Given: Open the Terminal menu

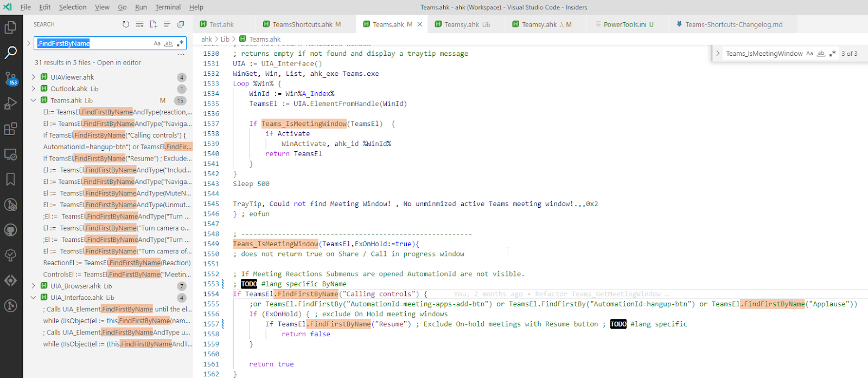Looking at the screenshot, I should click(168, 7).
